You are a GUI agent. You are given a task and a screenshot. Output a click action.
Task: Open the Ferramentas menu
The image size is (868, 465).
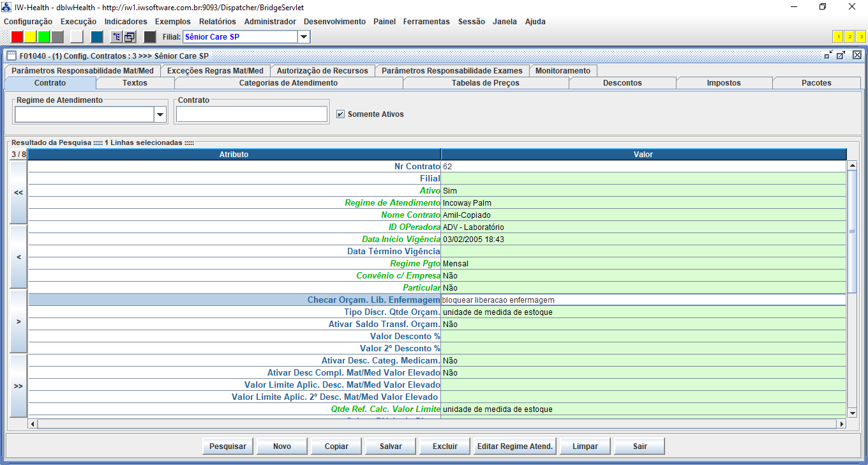426,21
